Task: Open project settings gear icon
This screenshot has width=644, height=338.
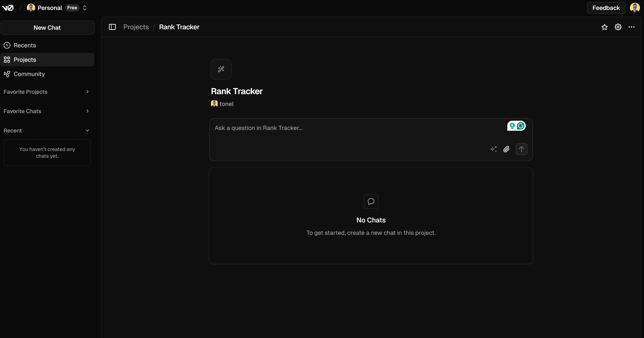Action: click(618, 27)
